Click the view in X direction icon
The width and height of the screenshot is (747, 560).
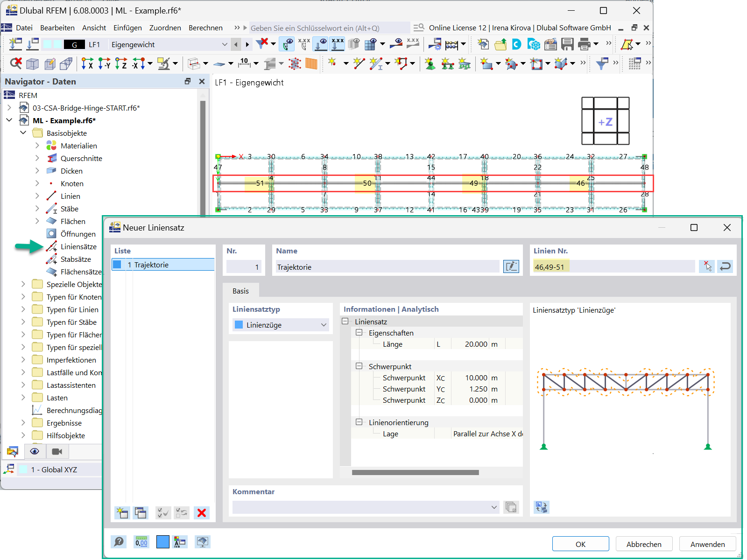click(x=87, y=63)
